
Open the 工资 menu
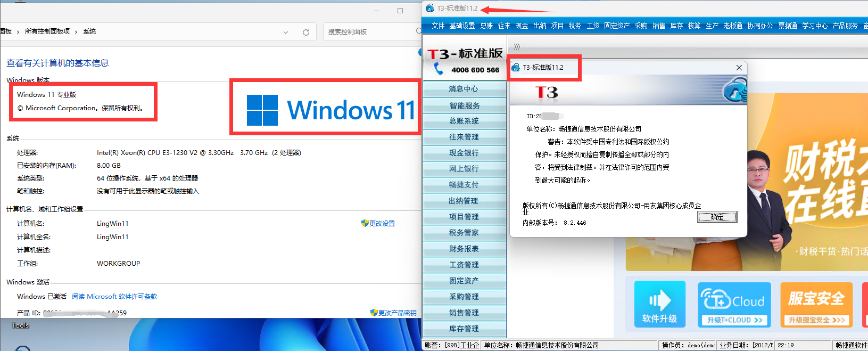click(x=593, y=26)
